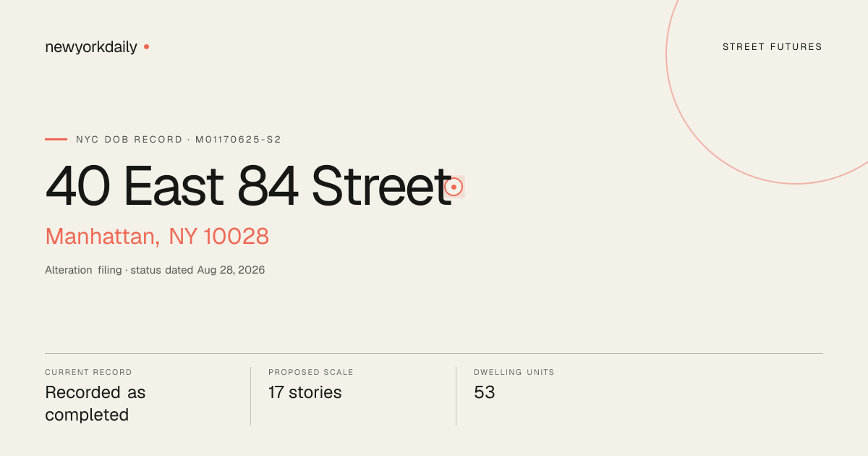Select the Recorded as completed value
Viewport: 868px width, 456px height.
pos(95,404)
